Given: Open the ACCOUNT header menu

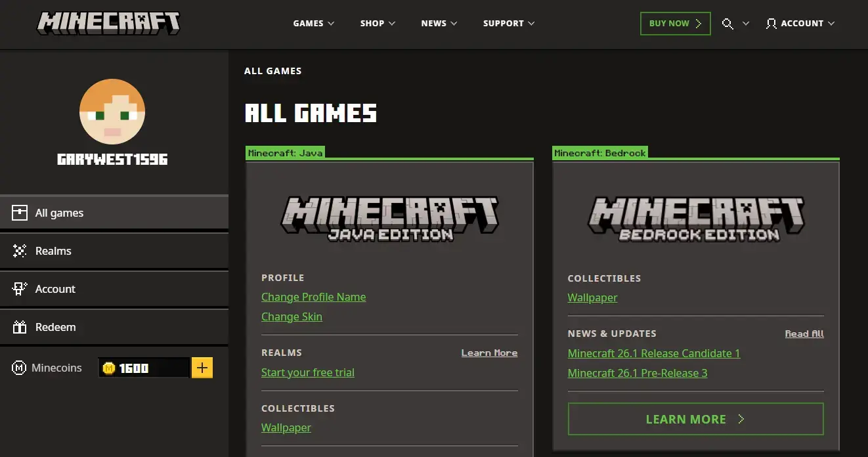Looking at the screenshot, I should tap(800, 24).
